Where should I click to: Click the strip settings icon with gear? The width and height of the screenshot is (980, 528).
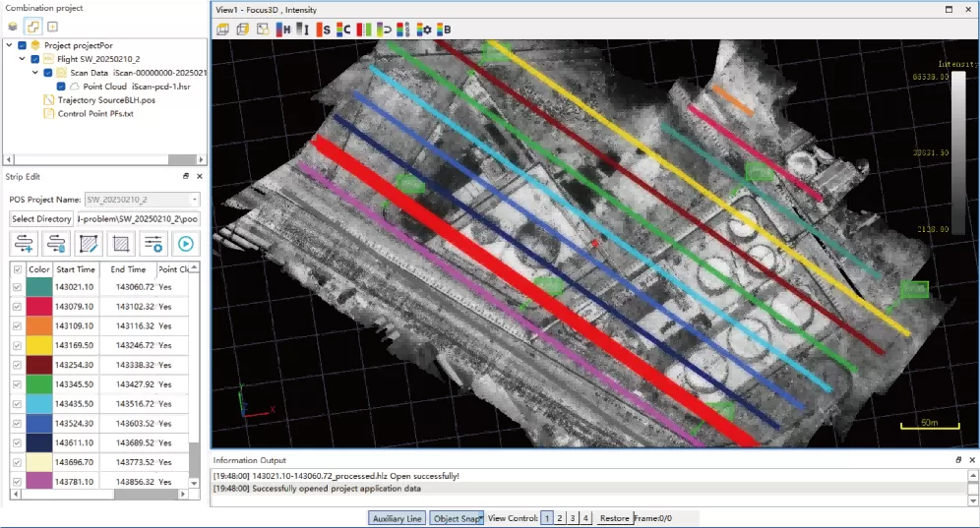click(x=153, y=244)
